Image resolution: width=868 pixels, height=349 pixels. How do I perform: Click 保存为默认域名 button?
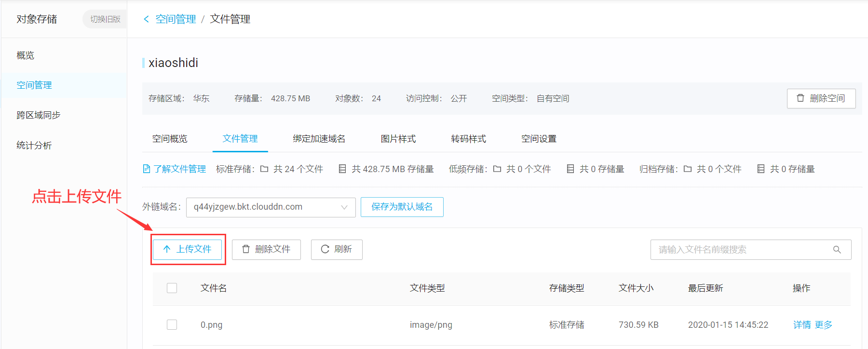[x=402, y=207]
